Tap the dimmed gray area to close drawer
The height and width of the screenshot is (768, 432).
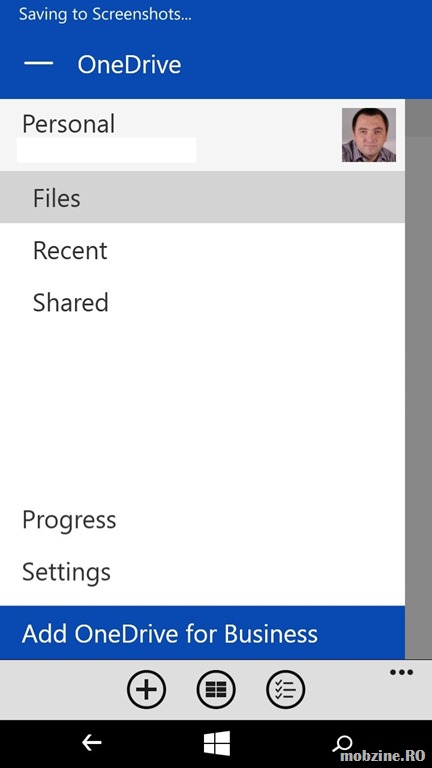418,379
